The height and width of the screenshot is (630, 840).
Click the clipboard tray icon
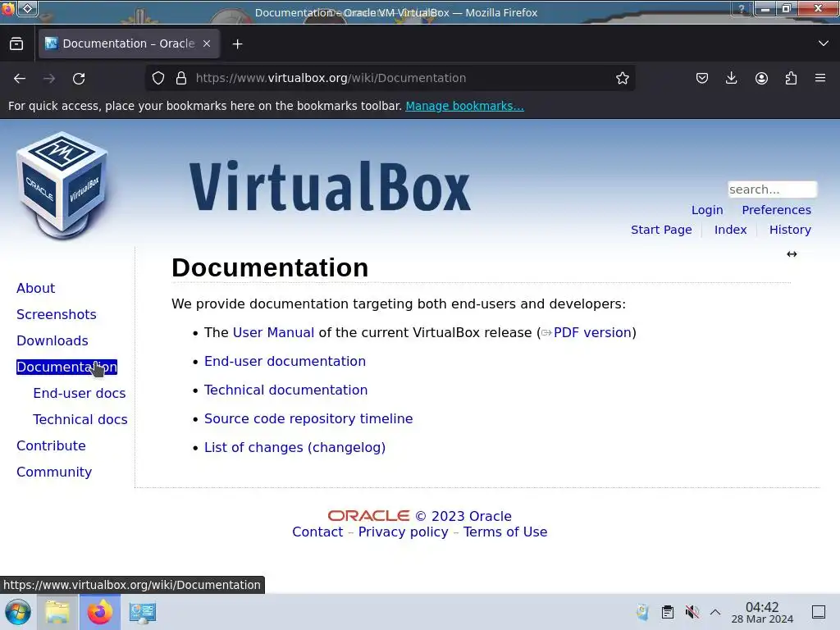[668, 612]
